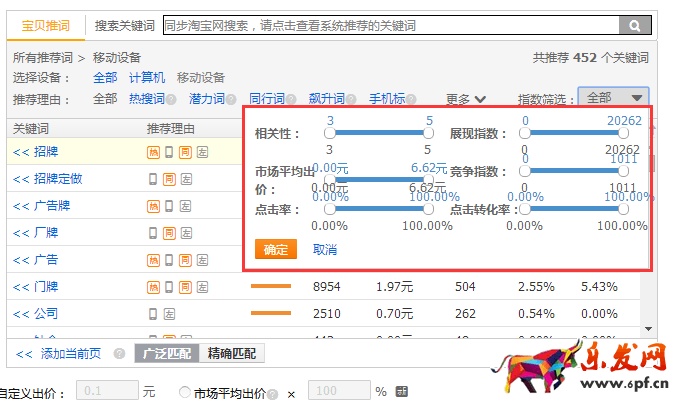679x404 pixels.
Task: Expand the 更多 reasons dropdown
Action: (x=465, y=99)
